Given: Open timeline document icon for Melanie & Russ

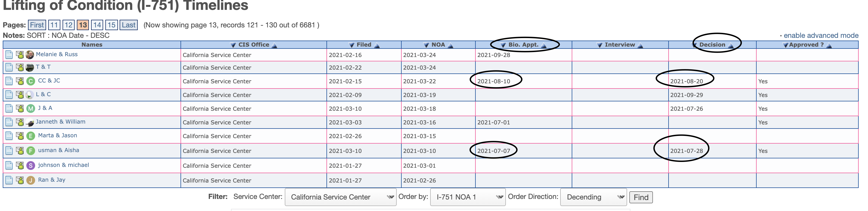Looking at the screenshot, I should pos(9,55).
